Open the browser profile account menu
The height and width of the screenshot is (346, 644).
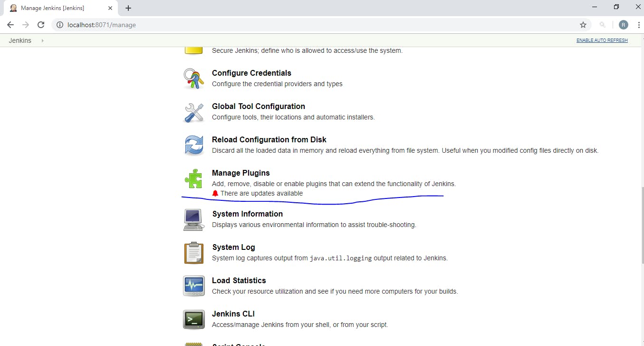[x=623, y=25]
